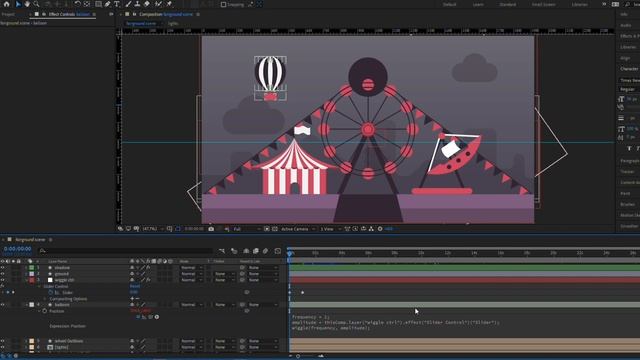Select the Small Screen workspace
Viewport: 640px width, 360px height.
tap(543, 4)
